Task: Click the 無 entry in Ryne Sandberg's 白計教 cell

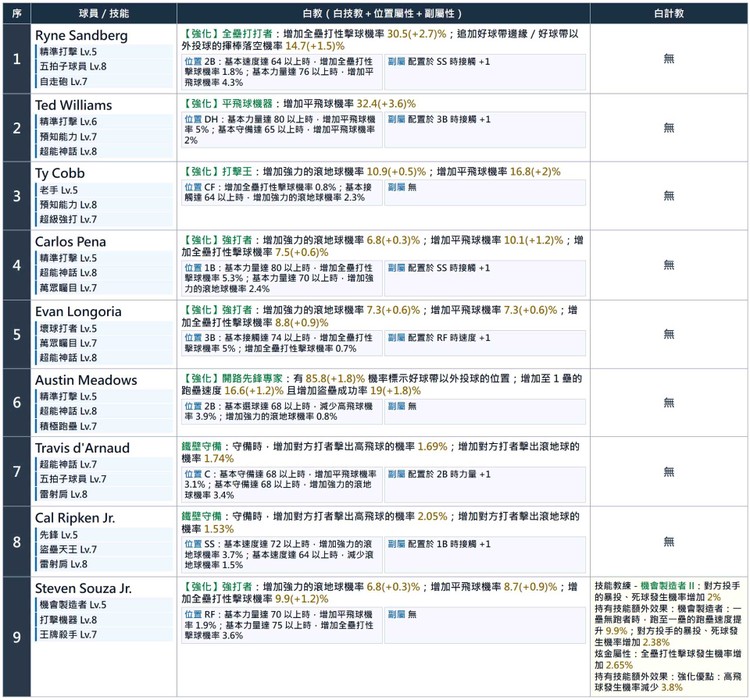Action: pos(669,58)
